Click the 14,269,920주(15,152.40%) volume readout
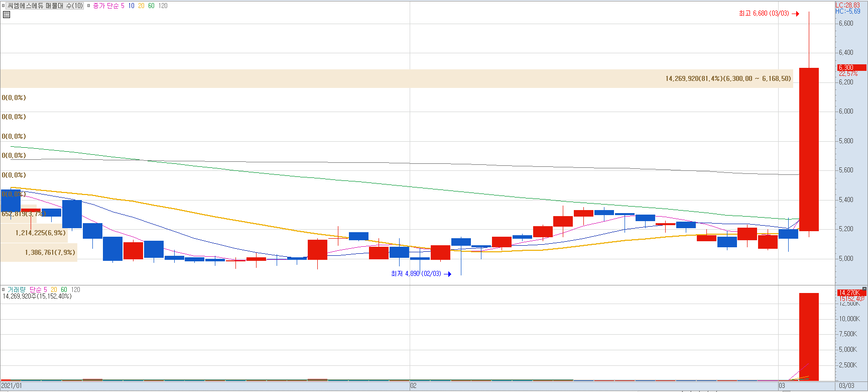Image resolution: width=868 pixels, height=392 pixels. pyautogui.click(x=37, y=297)
